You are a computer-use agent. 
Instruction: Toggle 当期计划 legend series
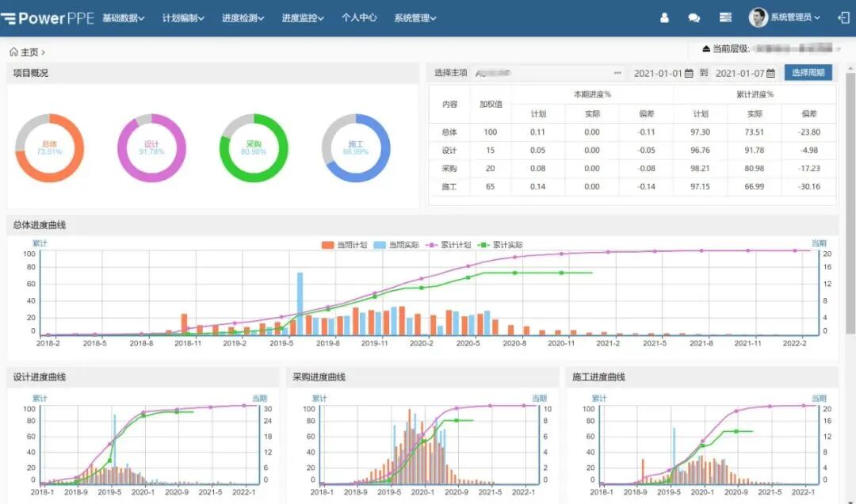(x=344, y=245)
